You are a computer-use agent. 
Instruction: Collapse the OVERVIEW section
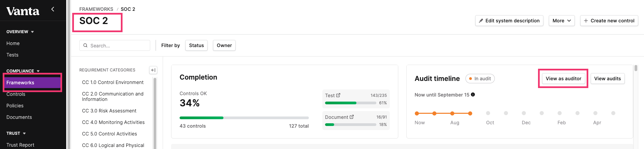pos(32,32)
